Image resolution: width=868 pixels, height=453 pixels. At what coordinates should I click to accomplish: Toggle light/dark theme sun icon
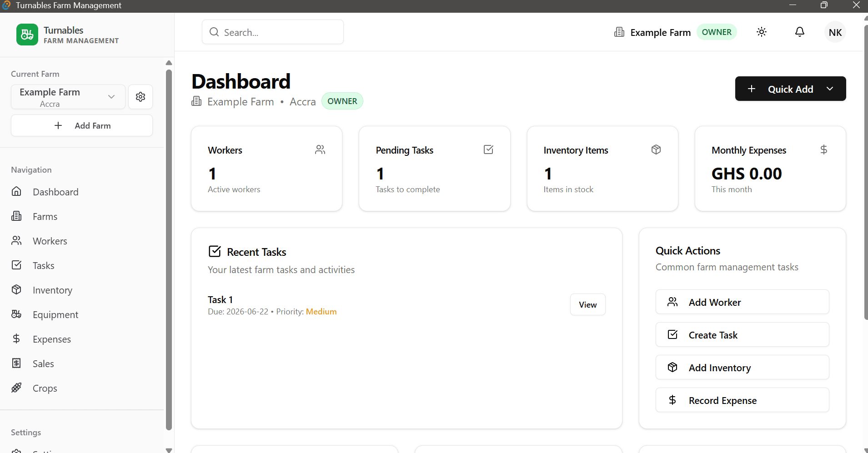tap(762, 32)
